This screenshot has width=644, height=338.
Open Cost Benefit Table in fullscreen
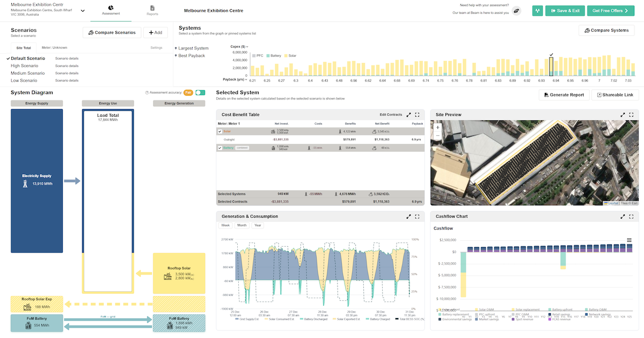[417, 114]
